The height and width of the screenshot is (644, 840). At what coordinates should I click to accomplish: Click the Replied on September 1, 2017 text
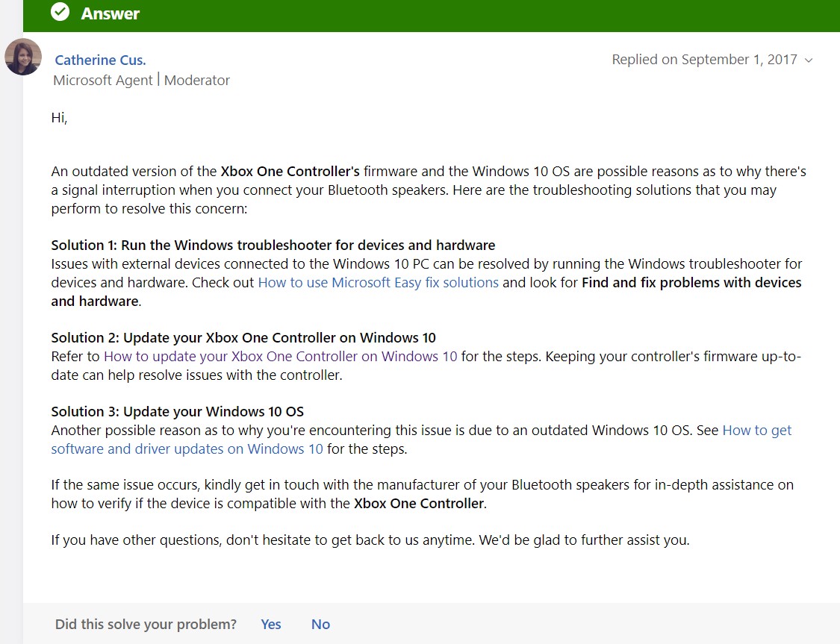pyautogui.click(x=704, y=60)
